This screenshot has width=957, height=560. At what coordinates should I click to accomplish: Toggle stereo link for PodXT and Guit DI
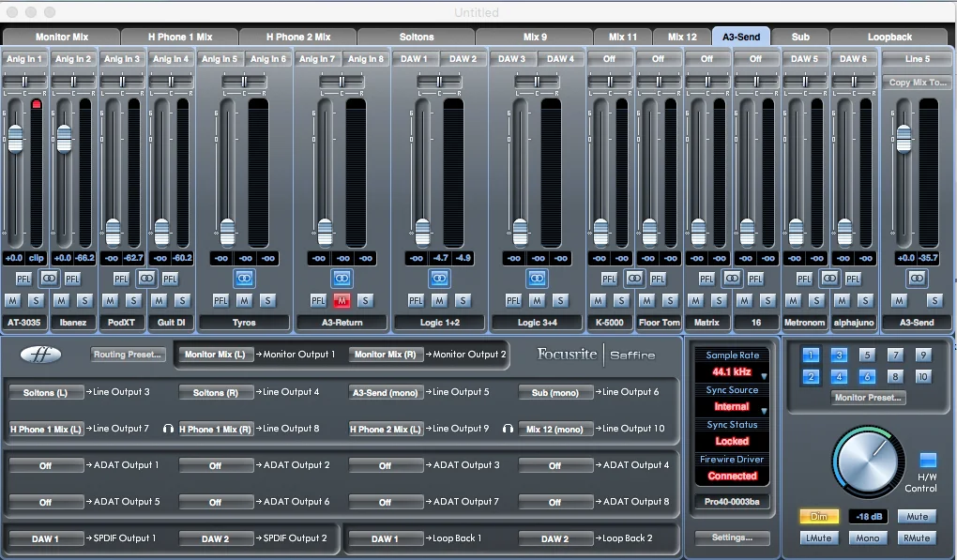[x=145, y=279]
